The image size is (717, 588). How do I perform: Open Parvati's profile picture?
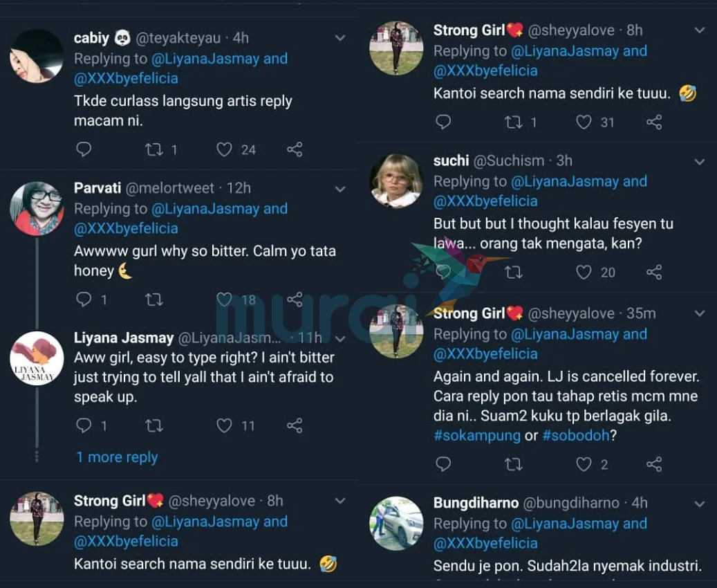[x=37, y=208]
